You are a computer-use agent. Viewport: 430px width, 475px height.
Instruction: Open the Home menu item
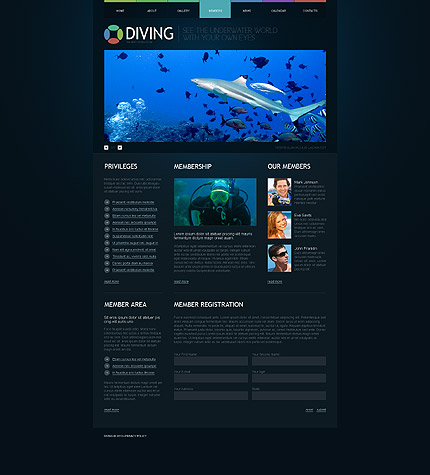pyautogui.click(x=120, y=11)
